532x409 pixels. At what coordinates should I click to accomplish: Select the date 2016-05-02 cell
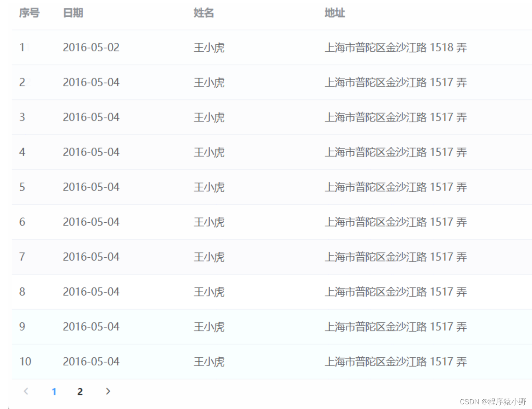tap(91, 47)
